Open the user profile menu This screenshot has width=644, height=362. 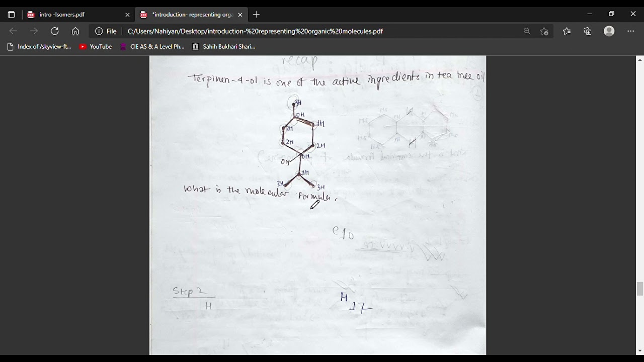[x=609, y=31]
